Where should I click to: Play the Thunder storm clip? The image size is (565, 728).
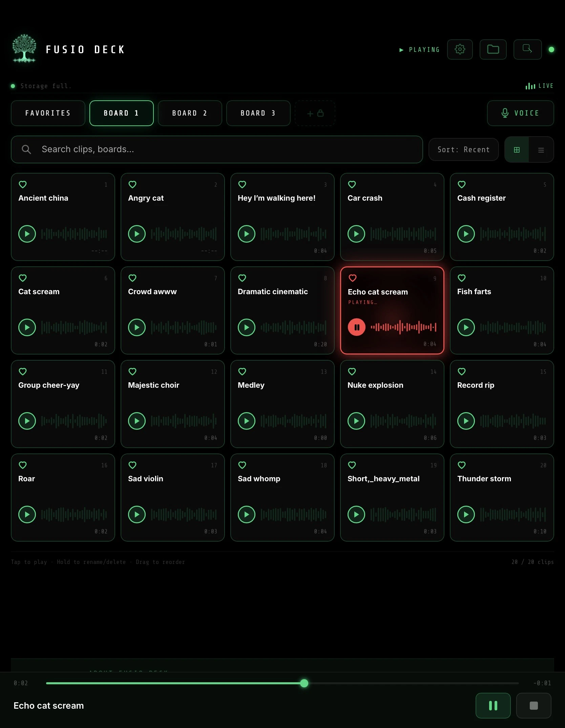click(x=466, y=514)
